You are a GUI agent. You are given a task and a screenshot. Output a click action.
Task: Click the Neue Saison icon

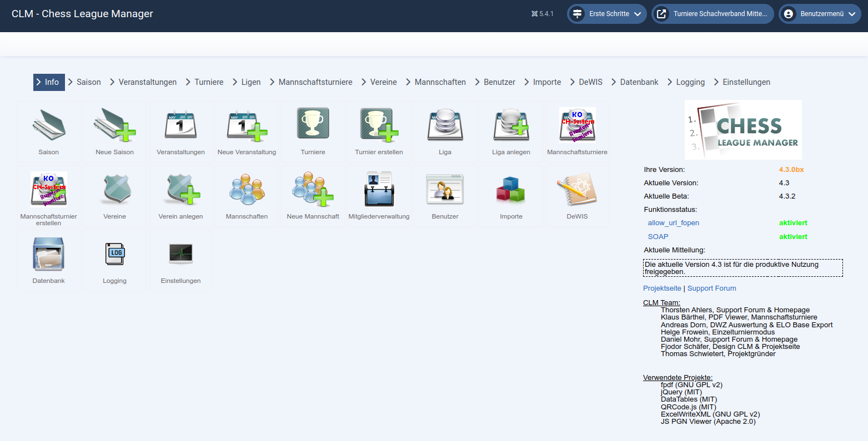coord(115,125)
